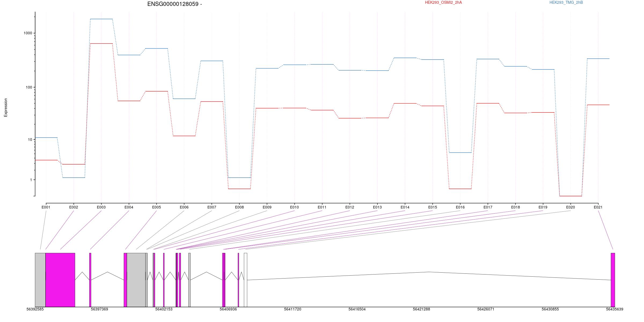The height and width of the screenshot is (322, 644).
Task: Click y-axis tick value 100
Action: (x=29, y=87)
